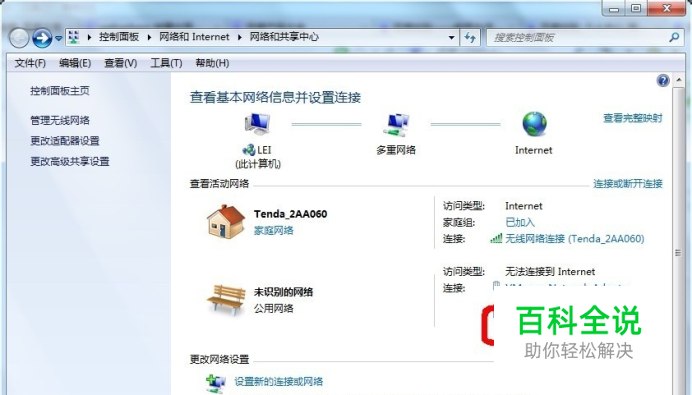Close the control panel window
The width and height of the screenshot is (692, 395).
(x=667, y=8)
